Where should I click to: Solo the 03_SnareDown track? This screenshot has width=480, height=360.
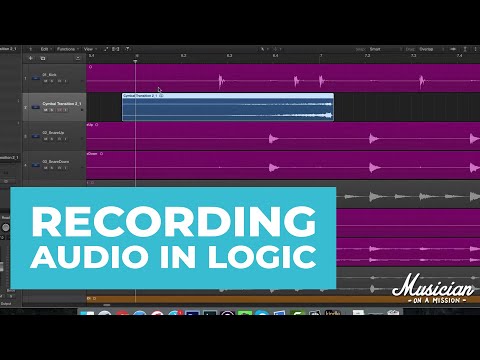52,168
